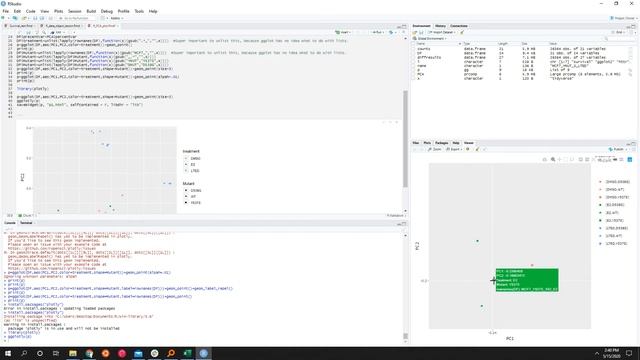Maximize the environment pane
Viewport: 640px width, 360px height.
[x=633, y=26]
